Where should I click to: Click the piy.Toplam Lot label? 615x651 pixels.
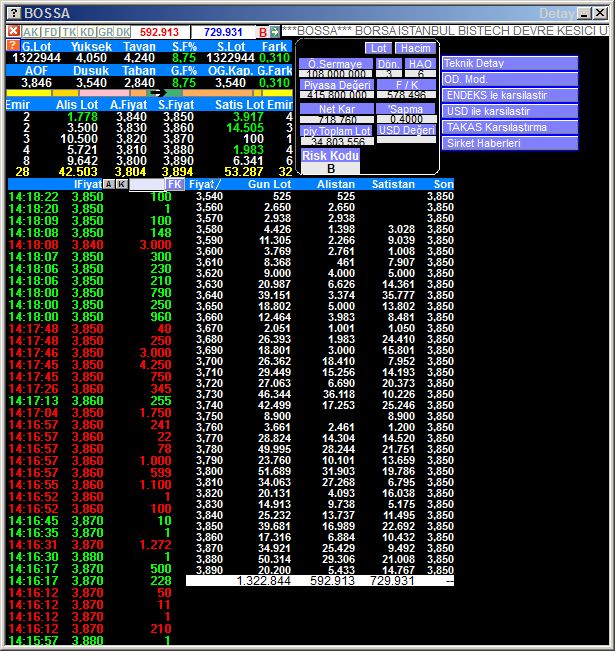point(337,130)
